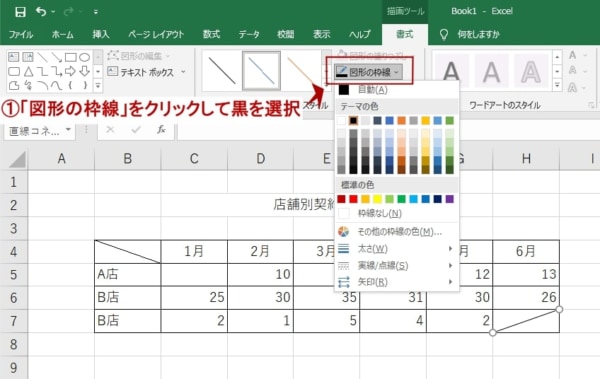The height and width of the screenshot is (379, 600).
Task: Open the ページ レイアウト tab
Action: [x=156, y=34]
